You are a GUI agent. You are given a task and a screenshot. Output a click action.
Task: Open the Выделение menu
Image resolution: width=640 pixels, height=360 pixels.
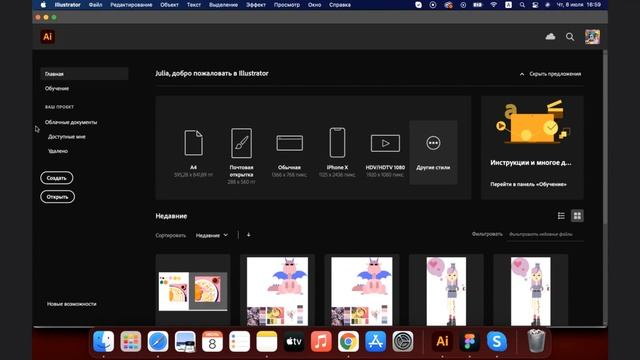[223, 5]
